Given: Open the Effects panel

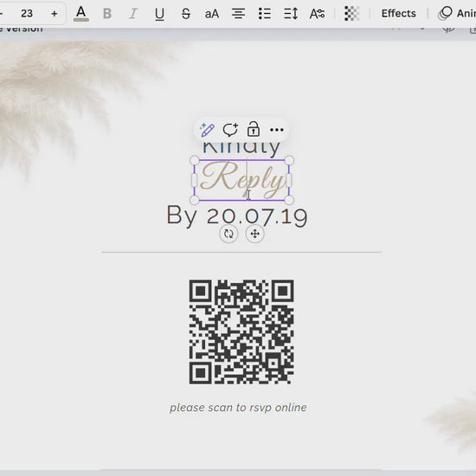Looking at the screenshot, I should pos(399,14).
